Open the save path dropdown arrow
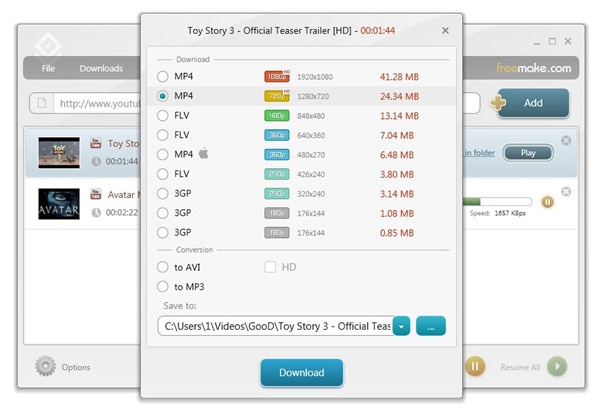600x413 pixels. (401, 326)
